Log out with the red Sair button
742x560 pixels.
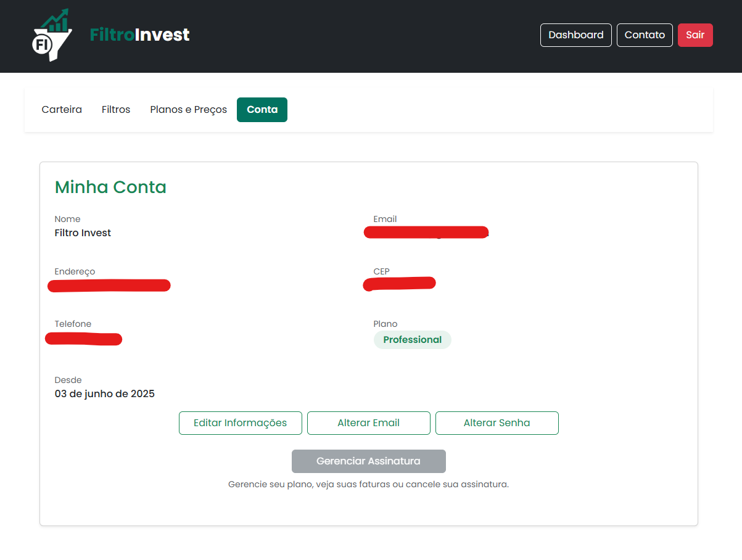coord(695,35)
